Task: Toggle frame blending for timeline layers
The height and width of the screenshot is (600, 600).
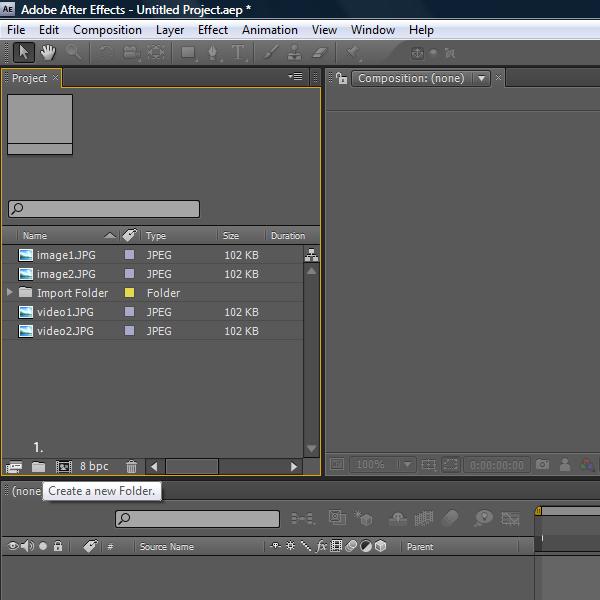Action: [x=424, y=518]
